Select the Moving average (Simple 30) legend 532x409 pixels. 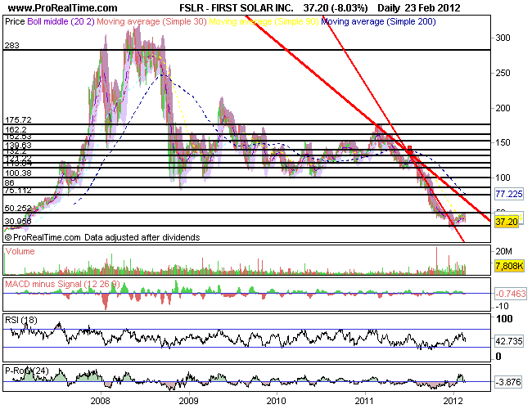pos(151,21)
